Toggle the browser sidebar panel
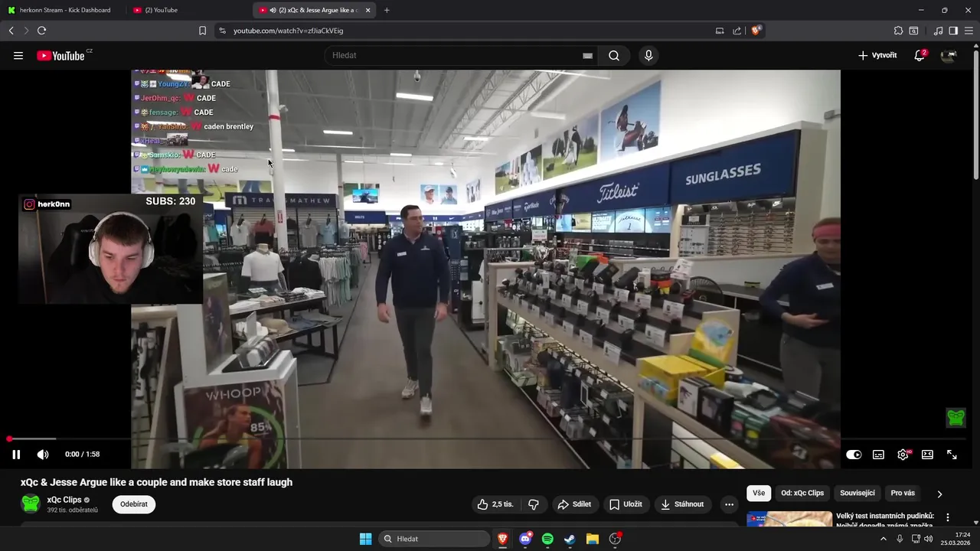980x551 pixels. [953, 31]
